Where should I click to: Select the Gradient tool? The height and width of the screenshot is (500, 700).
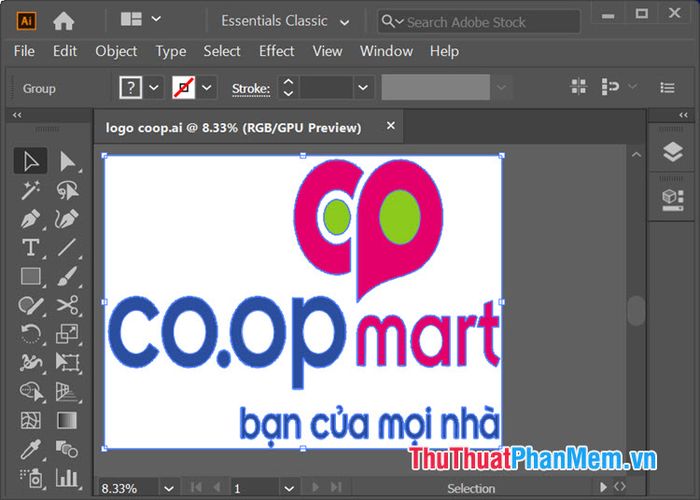[x=67, y=421]
